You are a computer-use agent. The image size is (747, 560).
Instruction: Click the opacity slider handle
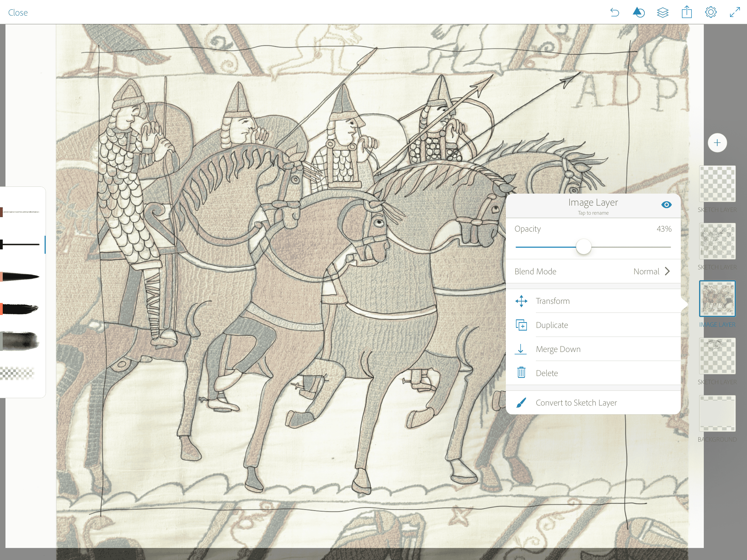tap(583, 247)
